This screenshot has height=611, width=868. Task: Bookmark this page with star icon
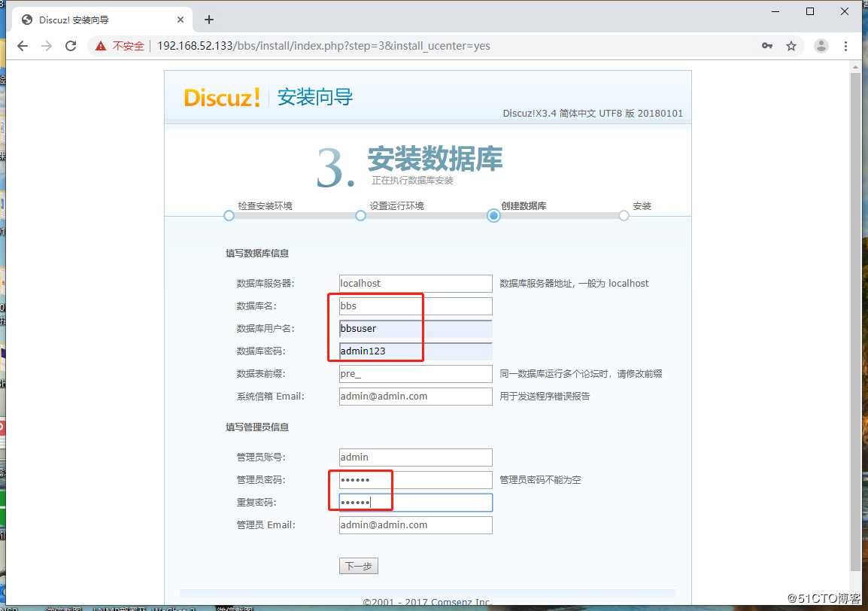click(791, 46)
